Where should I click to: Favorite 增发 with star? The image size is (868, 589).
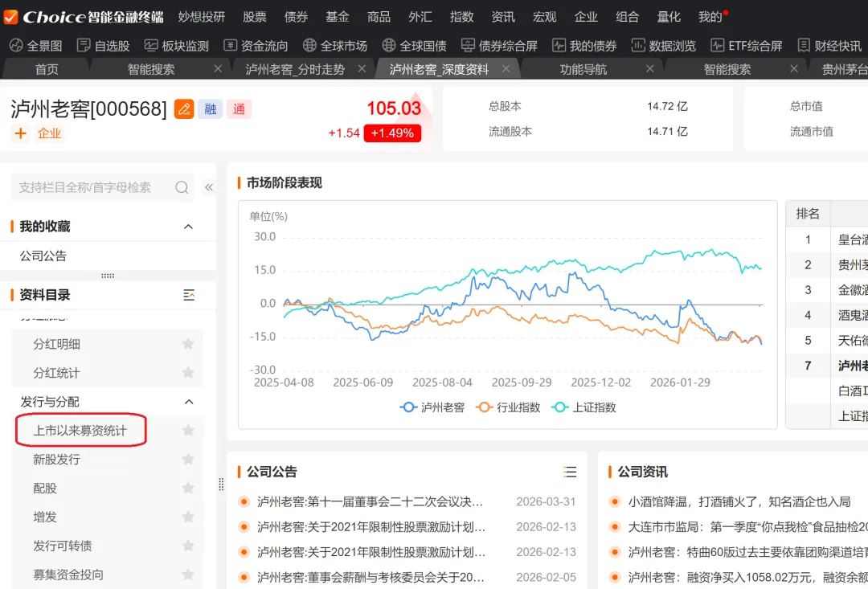pyautogui.click(x=188, y=517)
